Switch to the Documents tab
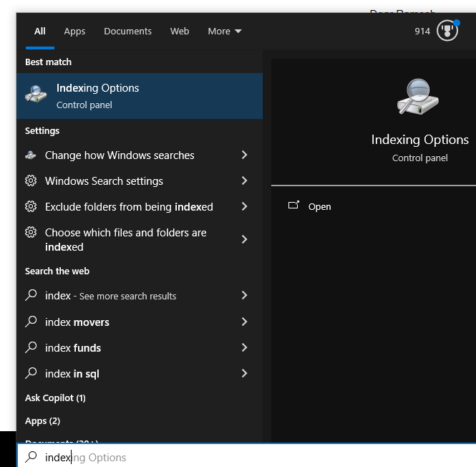The image size is (476, 467). [x=127, y=31]
